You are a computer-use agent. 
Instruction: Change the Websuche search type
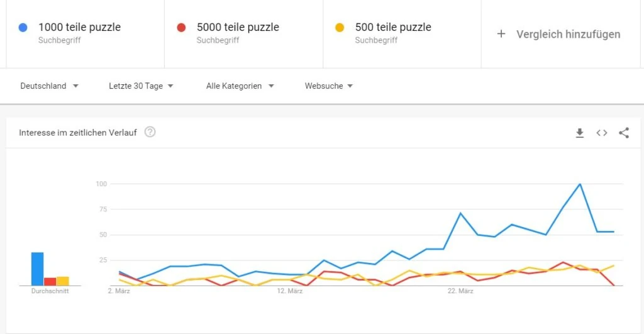(x=328, y=86)
